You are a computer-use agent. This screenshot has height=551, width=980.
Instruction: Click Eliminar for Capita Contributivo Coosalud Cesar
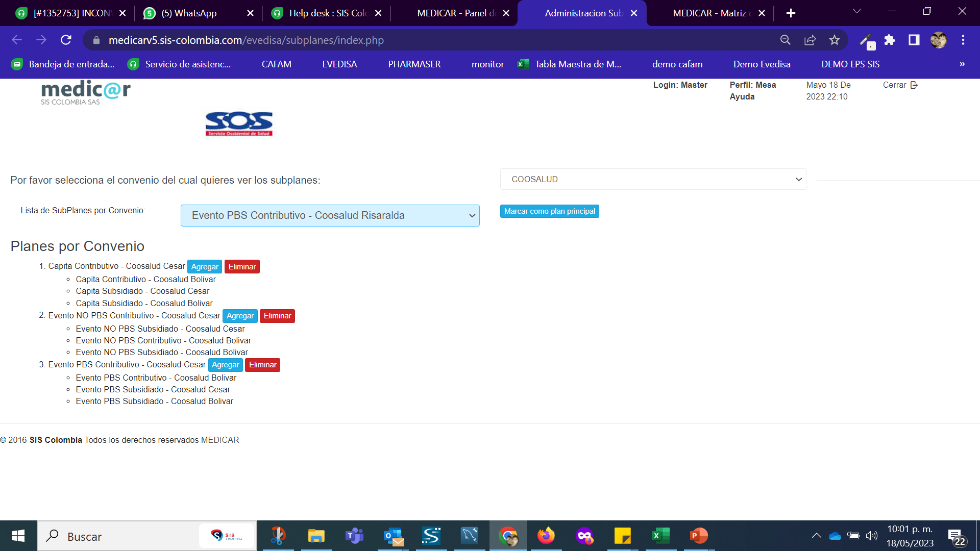[x=242, y=267]
